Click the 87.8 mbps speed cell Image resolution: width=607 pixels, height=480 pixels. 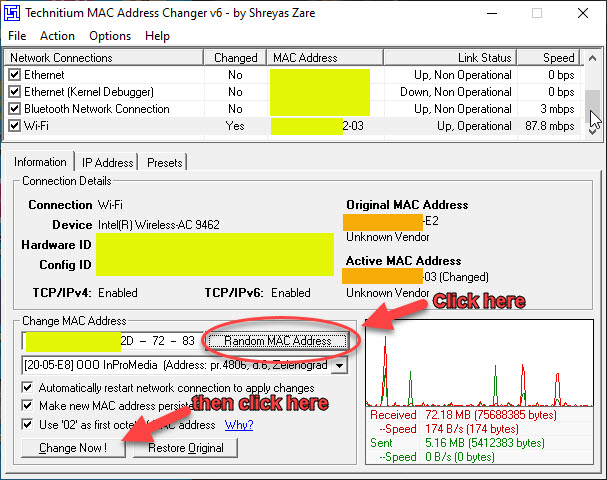(550, 126)
